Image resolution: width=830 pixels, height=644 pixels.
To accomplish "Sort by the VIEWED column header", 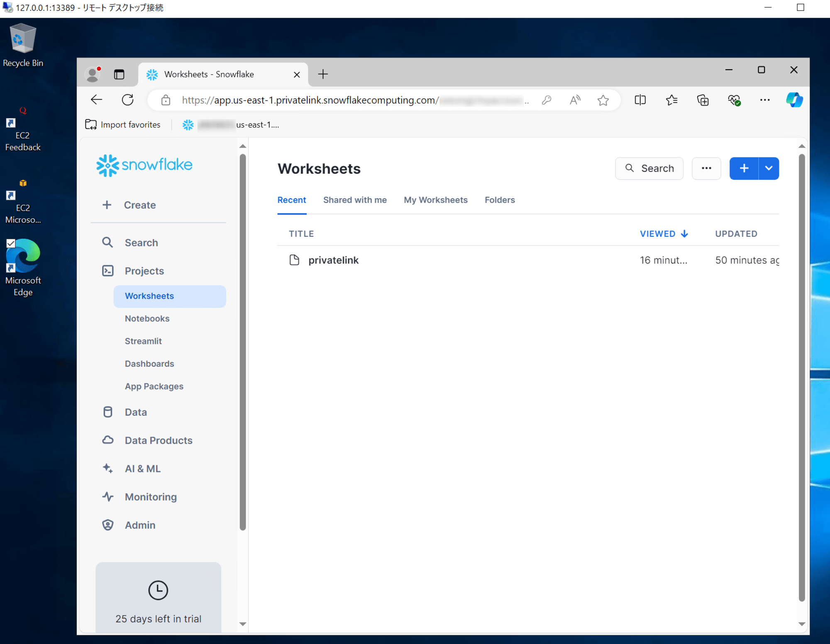I will point(664,234).
